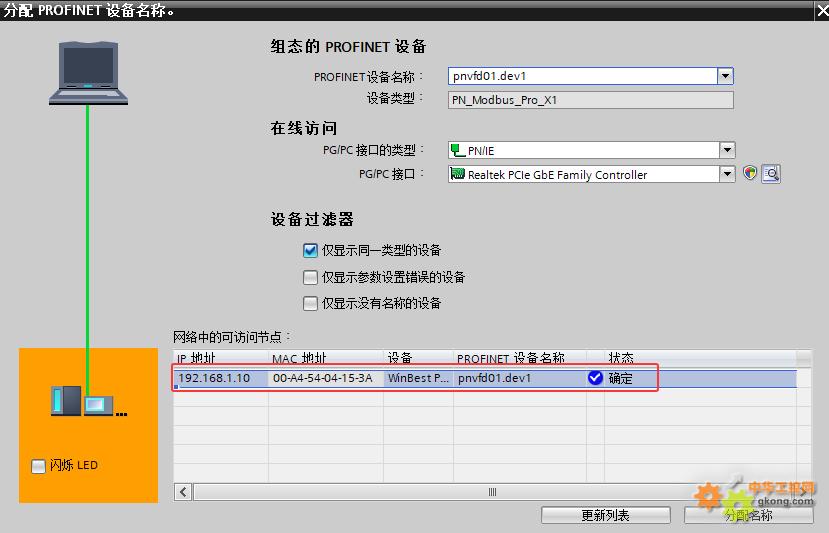Viewport: 829px width, 533px height.
Task: Click the MAC 地址 column header
Action: click(300, 358)
